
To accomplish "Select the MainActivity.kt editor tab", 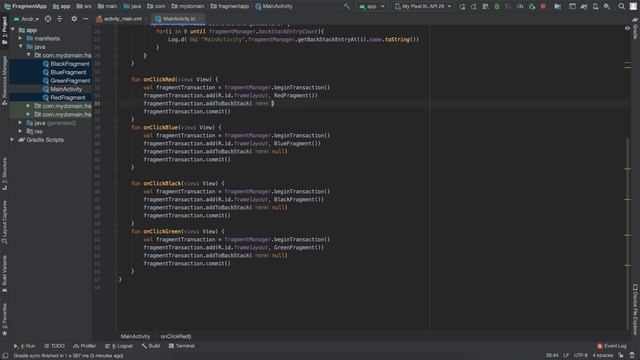I will tap(178, 19).
